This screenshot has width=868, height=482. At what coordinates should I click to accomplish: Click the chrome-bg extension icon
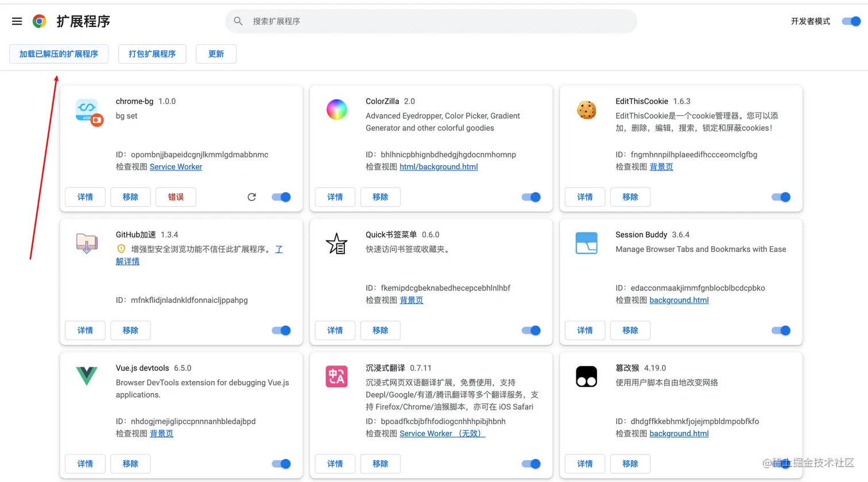click(89, 112)
